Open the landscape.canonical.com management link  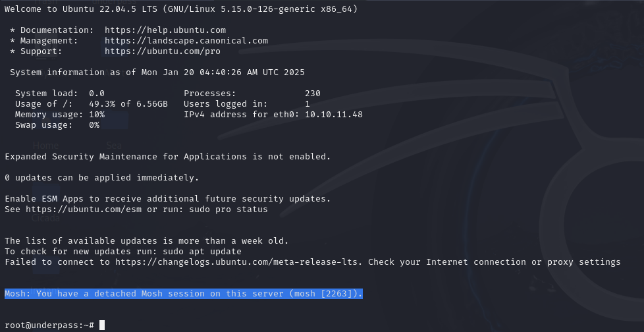click(x=186, y=41)
